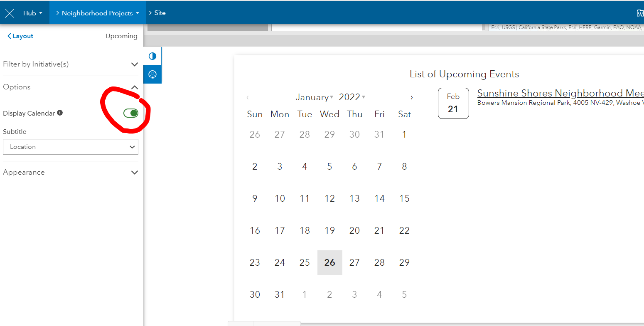Screen dimensions: 644x326
Task: Expand the Filter by Initiative(s) section
Action: 134,64
